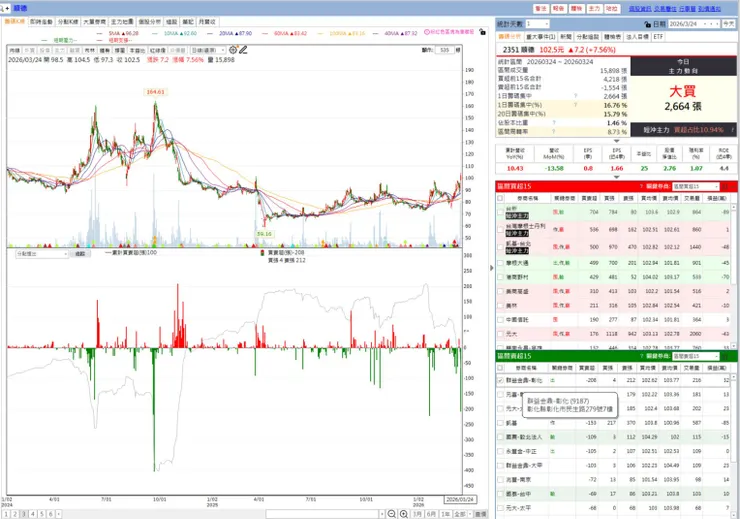Click the search magnifier icon at top-left
Screen dimensions: 740x519
tap(3, 8)
